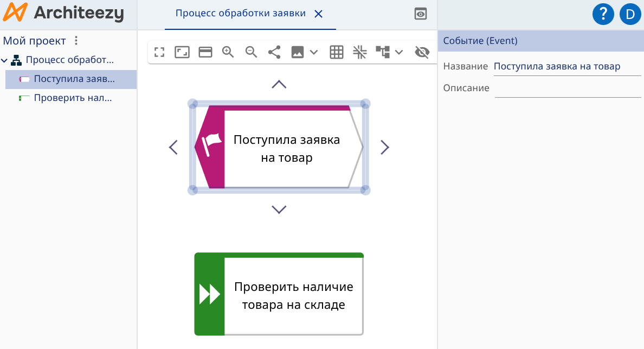Image resolution: width=644 pixels, height=349 pixels.
Task: Click the image export icon
Action: pyautogui.click(x=296, y=52)
